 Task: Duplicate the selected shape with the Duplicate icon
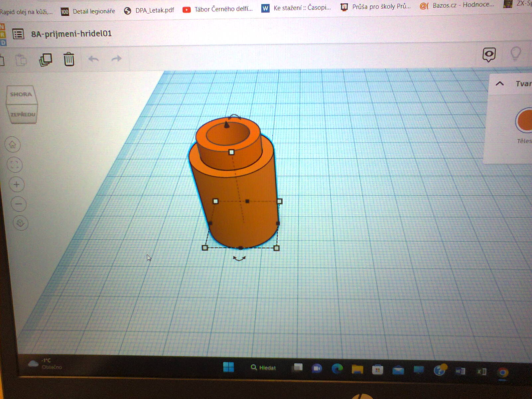(46, 60)
